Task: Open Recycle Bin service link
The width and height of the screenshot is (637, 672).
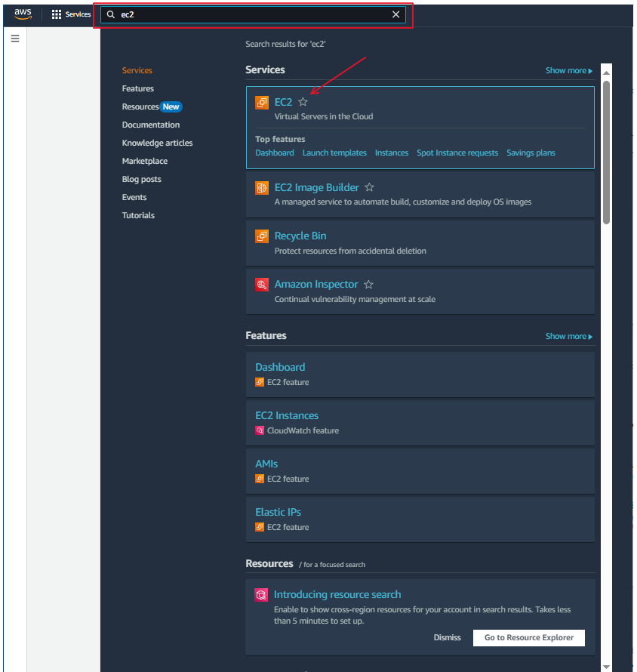Action: [x=300, y=236]
